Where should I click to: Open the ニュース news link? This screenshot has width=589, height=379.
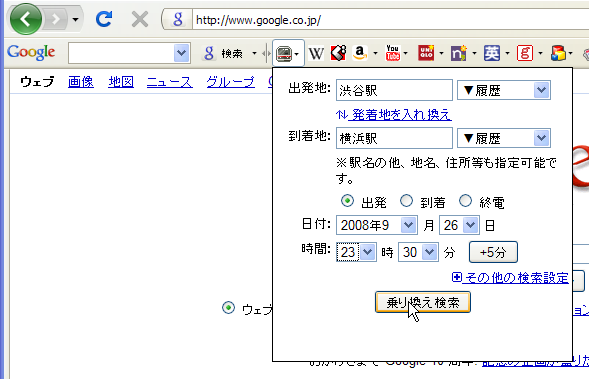coord(169,82)
